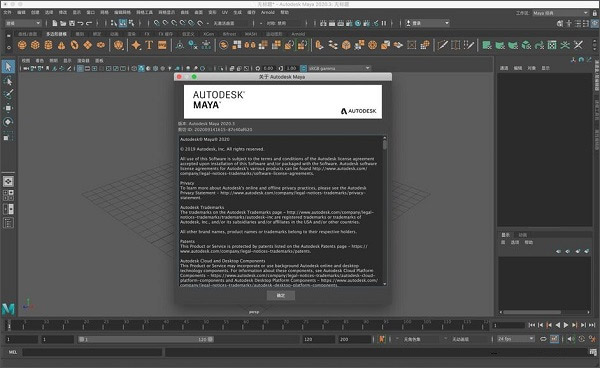Click the Undo arrow in status line

[80, 23]
